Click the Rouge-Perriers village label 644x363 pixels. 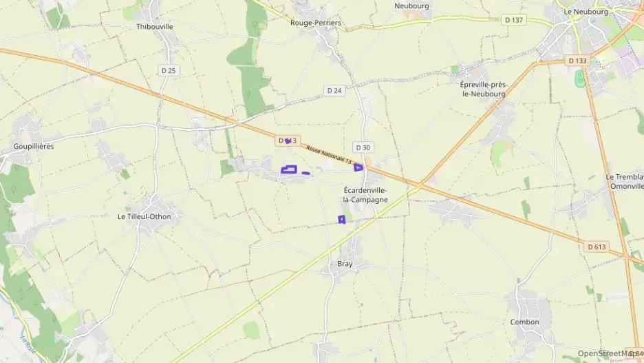[x=316, y=23]
